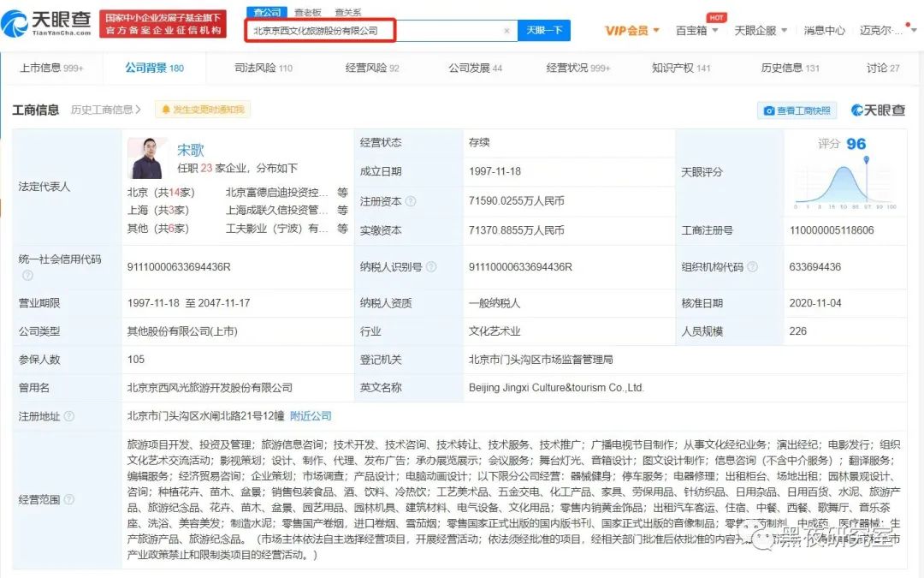The width and height of the screenshot is (924, 578).
Task: Switch to the 知识产权 tab
Action: click(681, 68)
